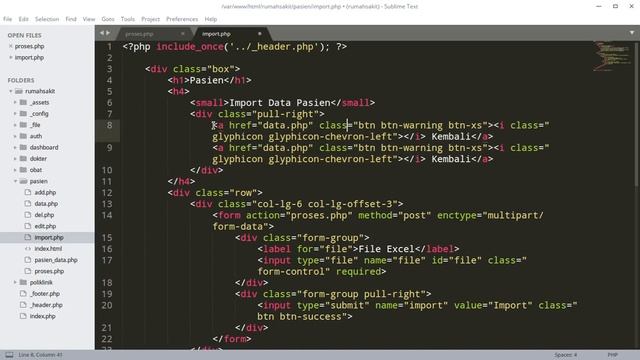
Task: Click the dokter folder icon
Action: pos(23,159)
